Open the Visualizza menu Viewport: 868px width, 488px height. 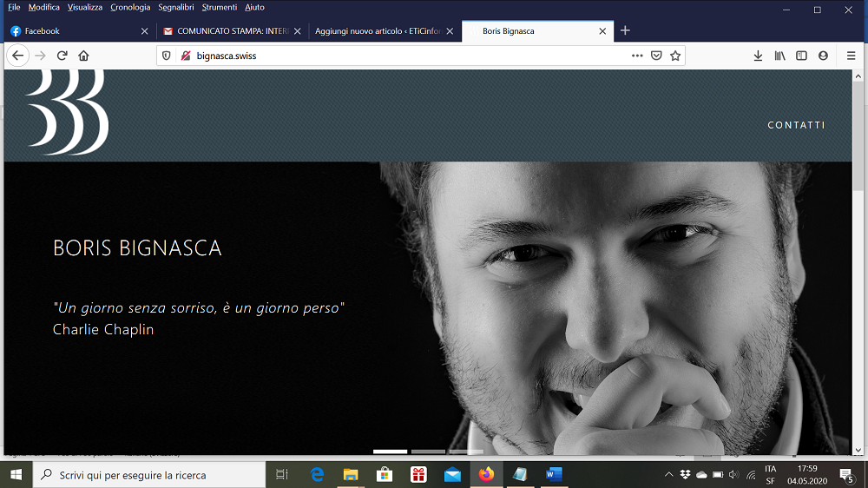85,7
